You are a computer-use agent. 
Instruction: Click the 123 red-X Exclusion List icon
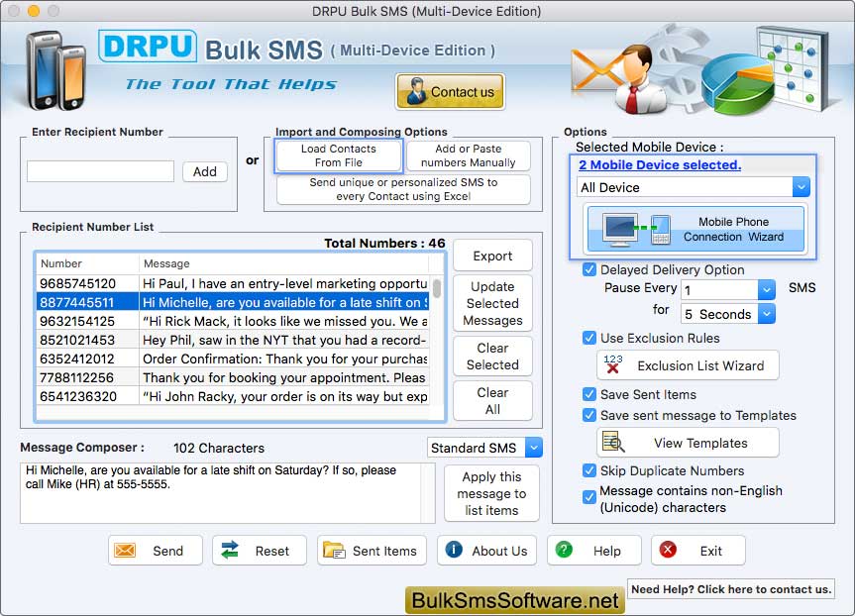613,364
